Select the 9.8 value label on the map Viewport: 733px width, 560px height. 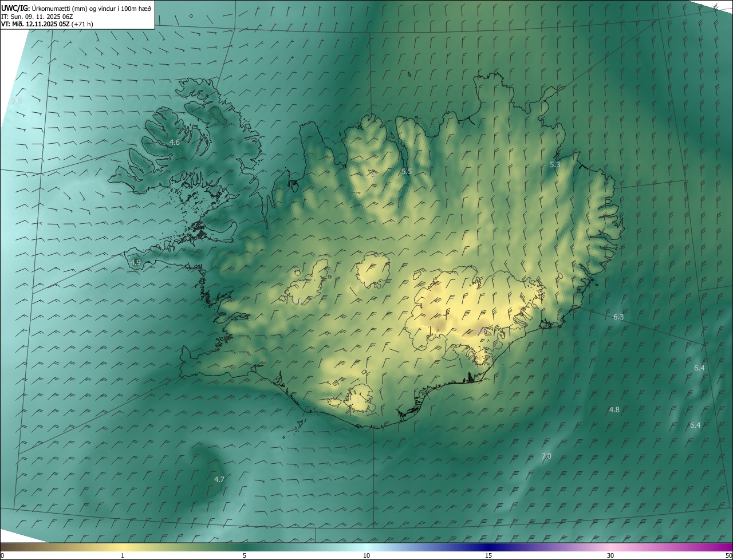(17, 101)
